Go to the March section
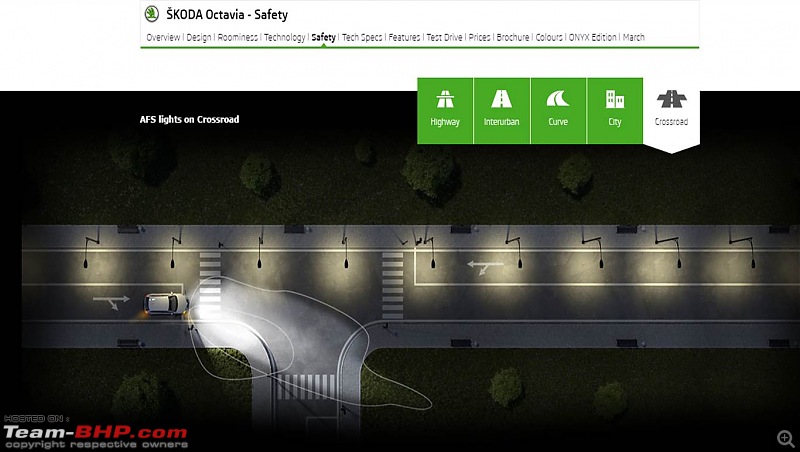800x452 pixels. [634, 37]
